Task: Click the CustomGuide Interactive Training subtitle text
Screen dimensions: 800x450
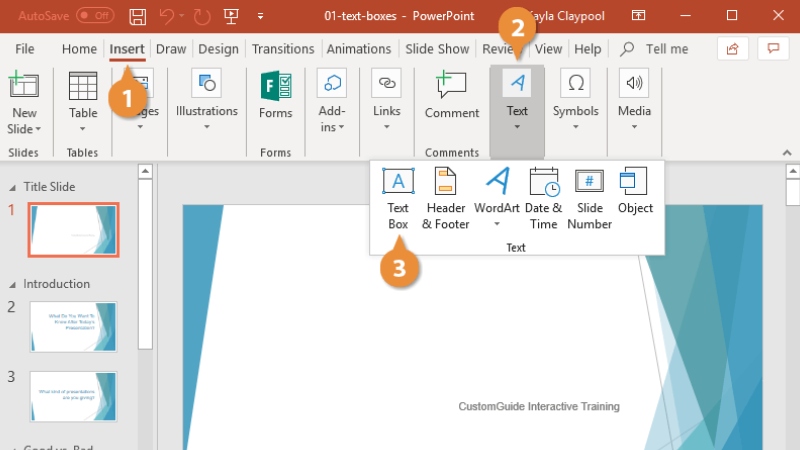Action: click(x=539, y=407)
